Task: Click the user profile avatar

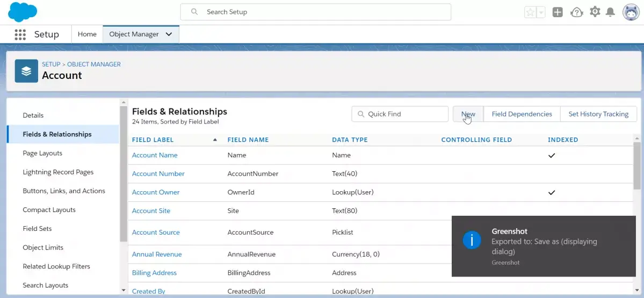Action: point(631,12)
